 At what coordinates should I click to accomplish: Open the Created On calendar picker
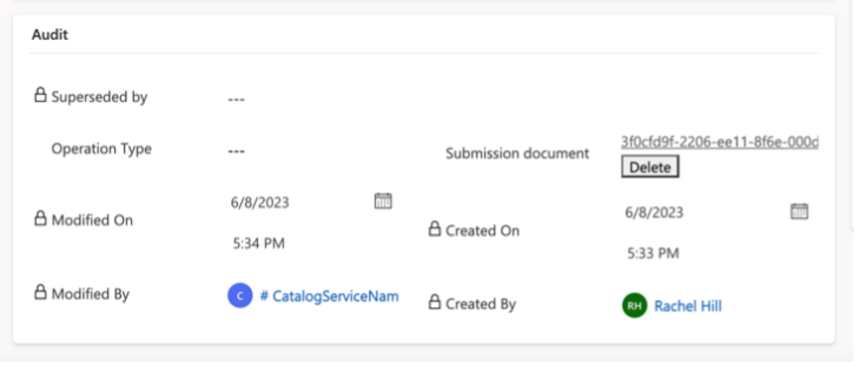[x=799, y=211]
